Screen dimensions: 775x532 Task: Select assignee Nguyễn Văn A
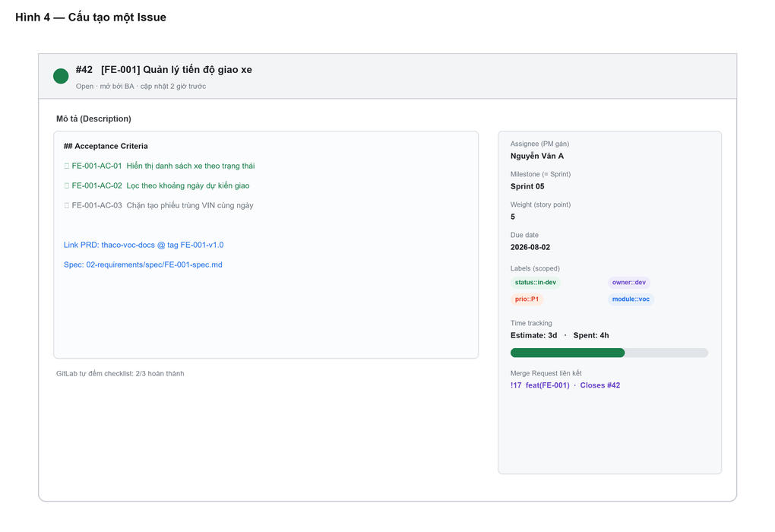click(536, 156)
